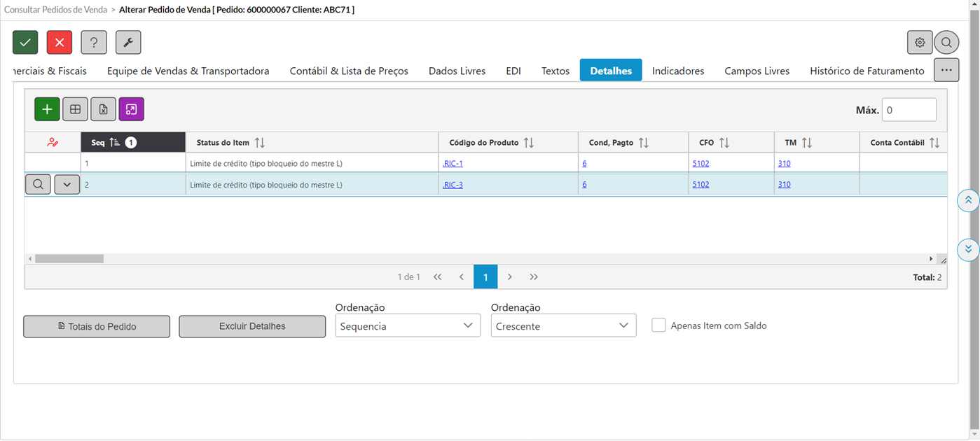The image size is (980, 441).
Task: Collapse section with double up chevron
Action: pyautogui.click(x=968, y=200)
